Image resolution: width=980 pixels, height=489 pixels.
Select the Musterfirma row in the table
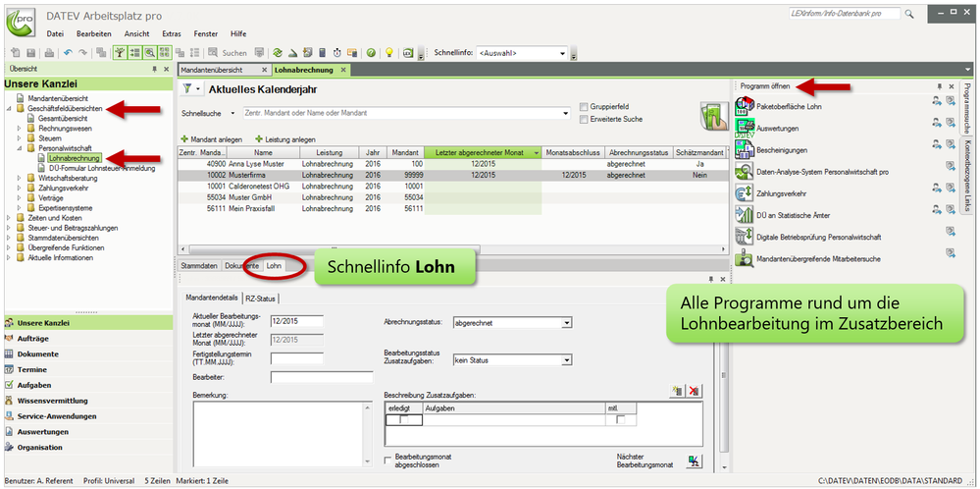click(453, 176)
